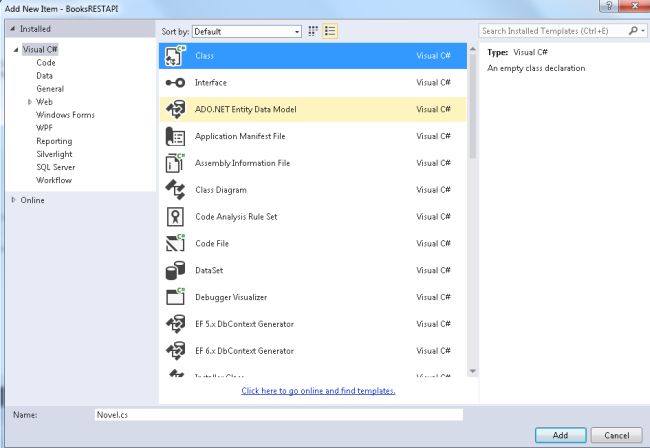The image size is (650, 448).
Task: Select the DataSet template name
Action: point(209,270)
